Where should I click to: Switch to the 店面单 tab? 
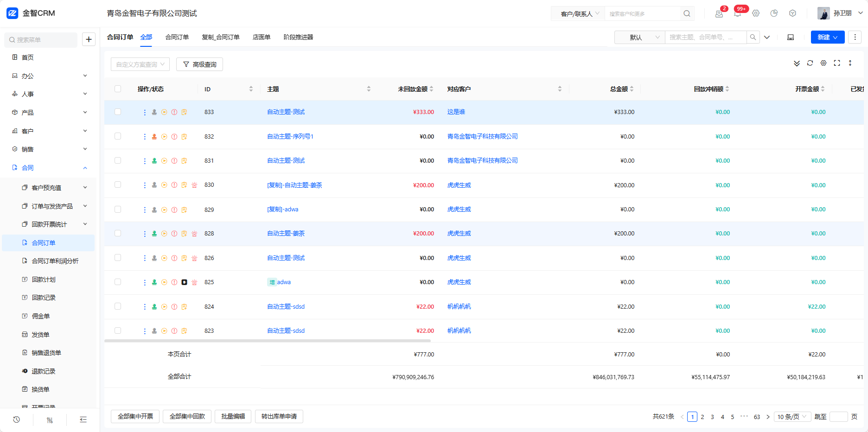[x=262, y=37]
